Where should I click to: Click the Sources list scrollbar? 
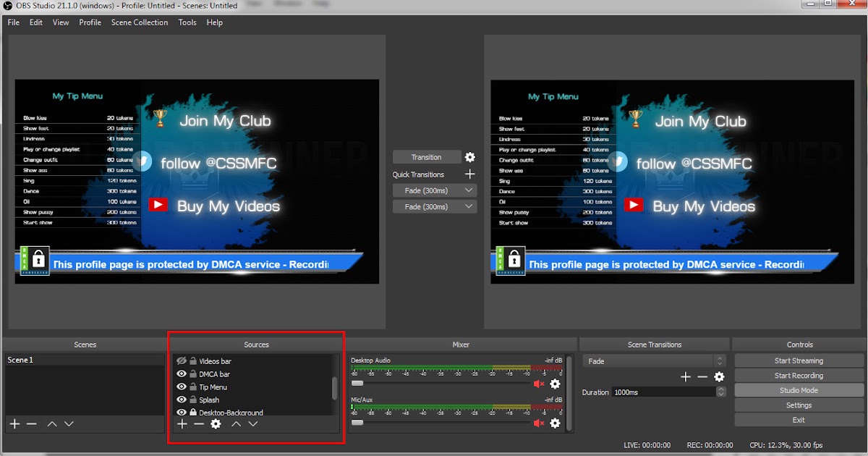click(334, 388)
